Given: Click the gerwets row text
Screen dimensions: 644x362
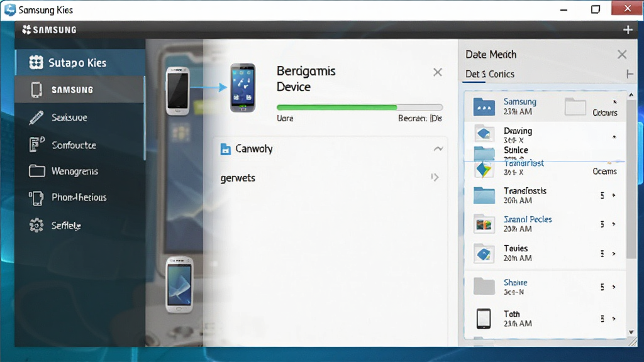Looking at the screenshot, I should click(238, 178).
